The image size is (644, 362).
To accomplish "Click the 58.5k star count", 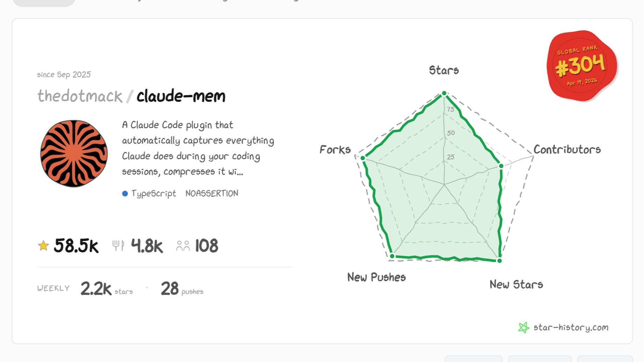I will [76, 246].
